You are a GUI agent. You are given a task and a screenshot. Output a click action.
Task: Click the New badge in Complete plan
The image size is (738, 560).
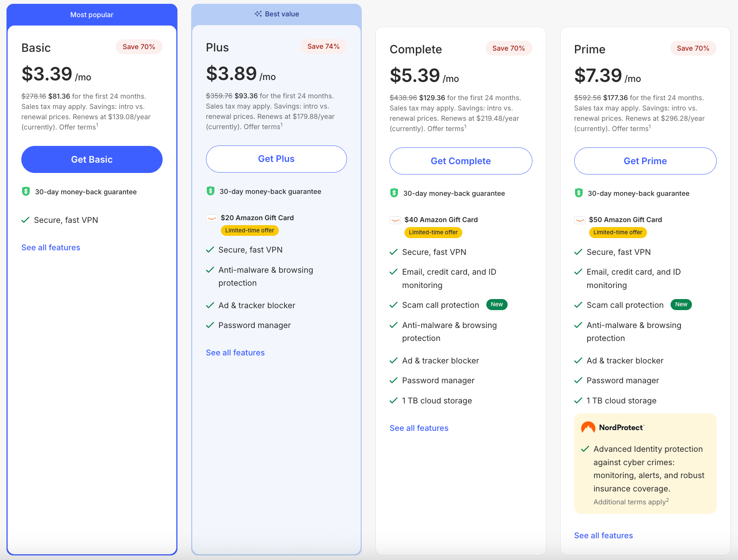coord(497,304)
